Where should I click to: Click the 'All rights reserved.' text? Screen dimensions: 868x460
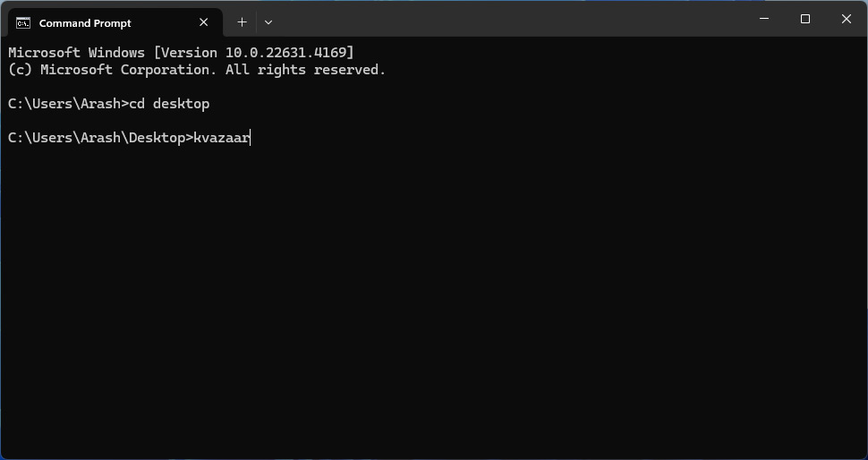(x=305, y=70)
